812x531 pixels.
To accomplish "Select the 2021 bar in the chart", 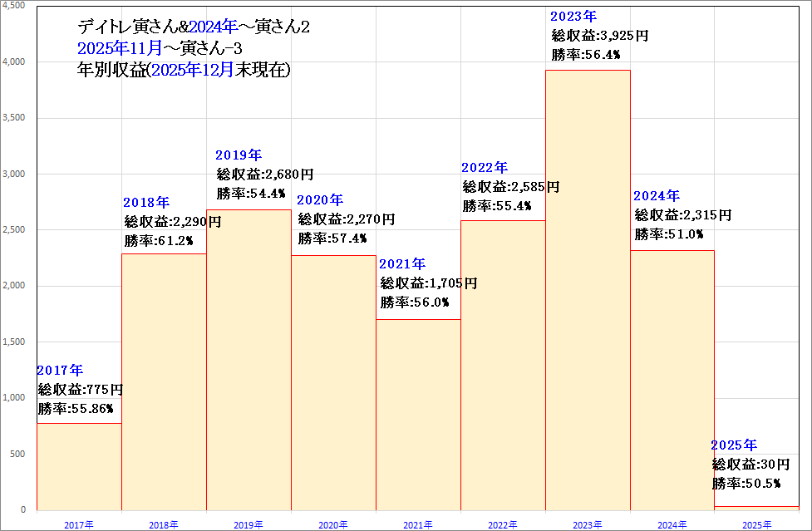I will 418,414.
